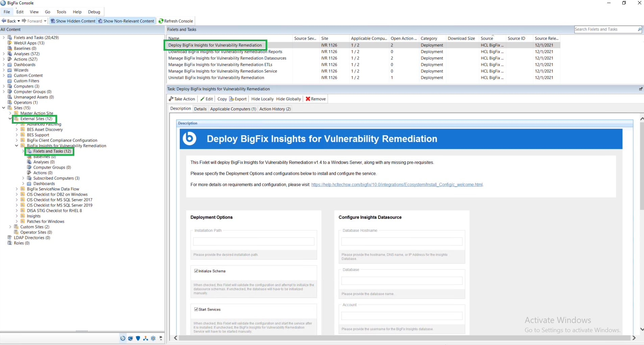Screen dimensions: 644x345
Task: Toggle Show Non-Relevant Content
Action: pyautogui.click(x=126, y=21)
